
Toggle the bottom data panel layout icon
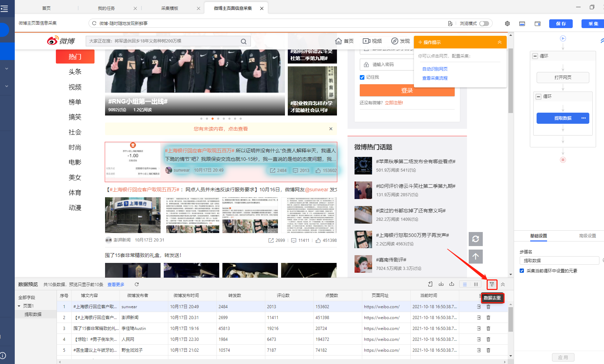[x=522, y=24]
